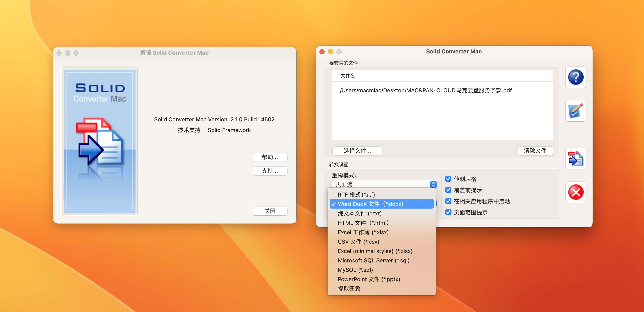Click the red X cancel icon

point(576,192)
